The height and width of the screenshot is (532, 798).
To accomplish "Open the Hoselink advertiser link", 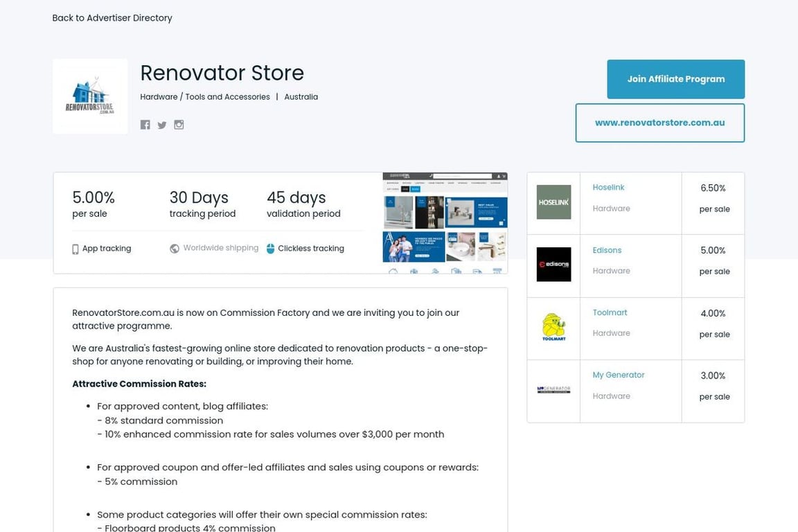I will tap(608, 188).
